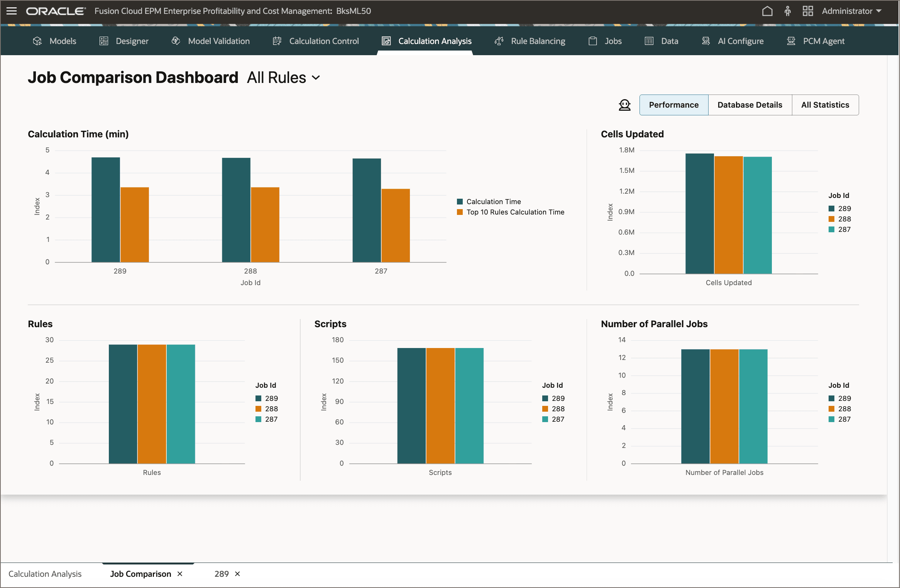Viewport: 900px width, 588px height.
Task: Click the robot assistant icon beside Performance
Action: [x=624, y=105]
